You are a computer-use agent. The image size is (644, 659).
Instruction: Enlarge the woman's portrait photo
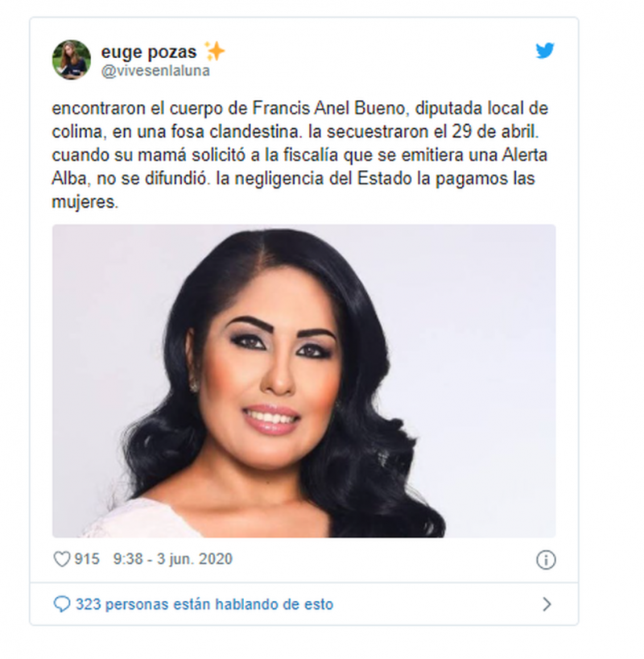click(x=303, y=381)
